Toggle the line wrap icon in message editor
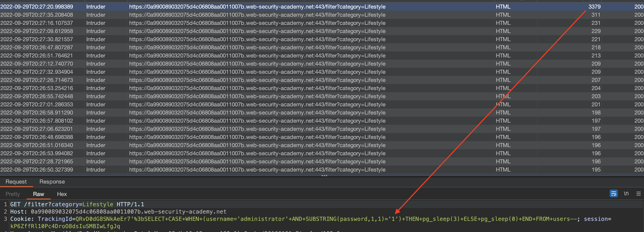This screenshot has width=644, height=232. (x=613, y=194)
